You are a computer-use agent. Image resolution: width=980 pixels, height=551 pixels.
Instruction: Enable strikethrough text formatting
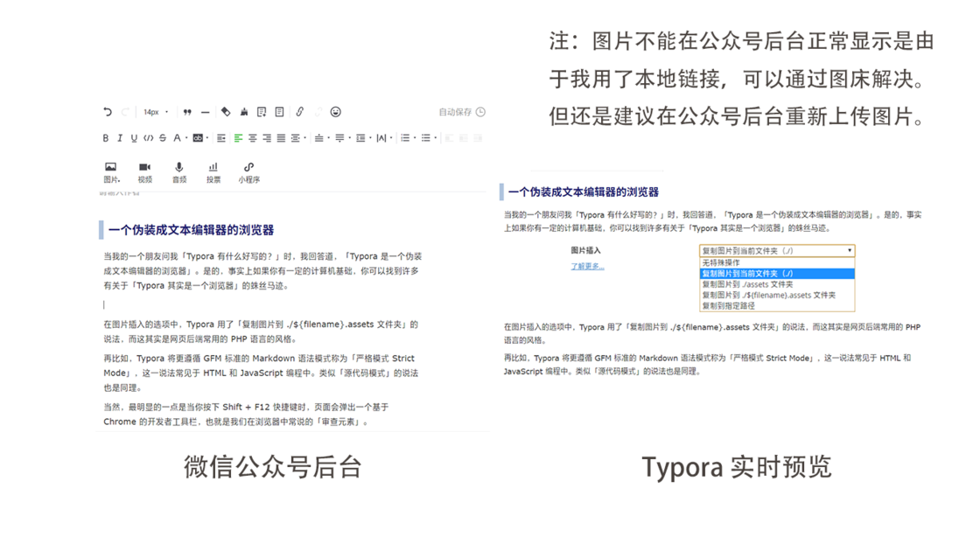163,138
